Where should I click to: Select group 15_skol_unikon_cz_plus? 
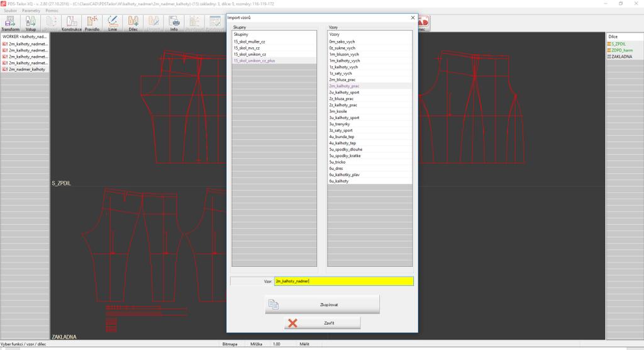click(274, 60)
